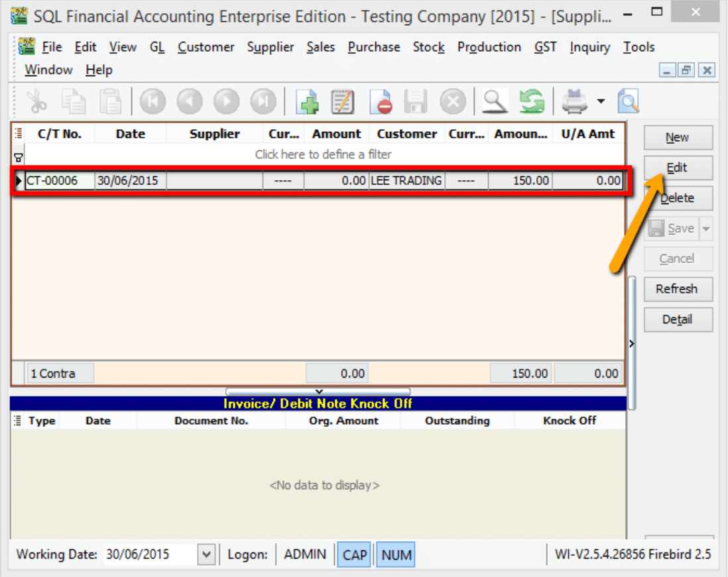Click the Detail button

[x=678, y=319]
